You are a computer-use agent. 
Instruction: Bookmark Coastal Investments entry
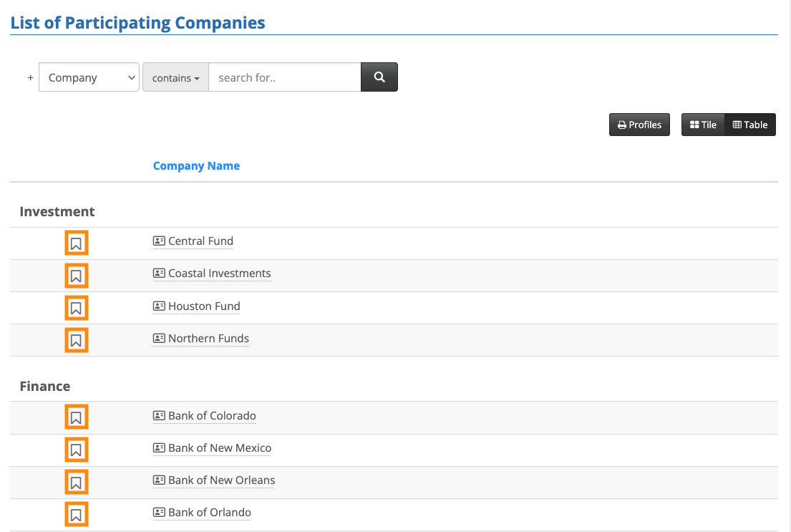coord(77,276)
